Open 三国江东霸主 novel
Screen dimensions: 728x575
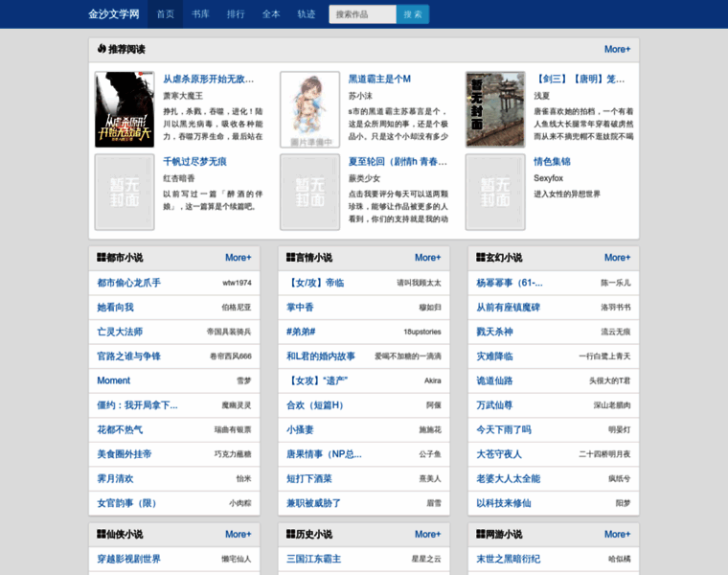[x=313, y=559]
